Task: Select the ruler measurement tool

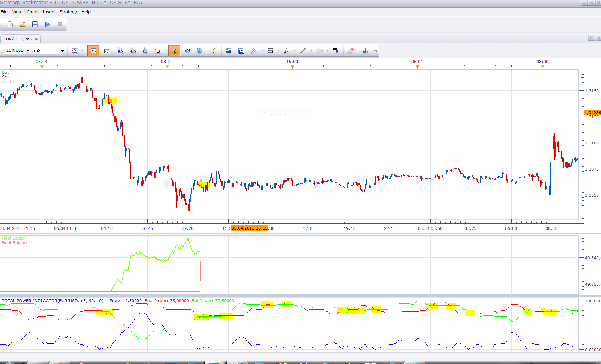Action: tap(214, 51)
